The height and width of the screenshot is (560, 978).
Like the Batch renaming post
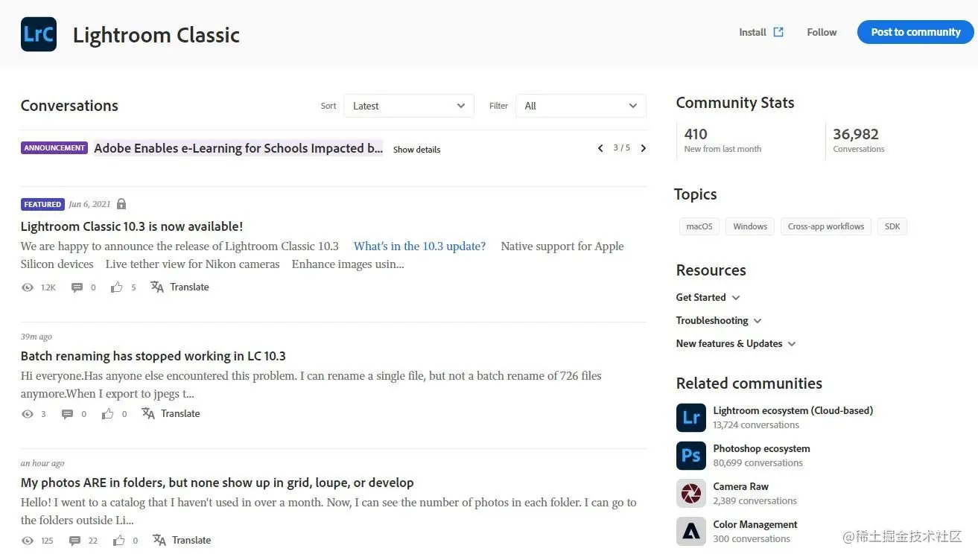pyautogui.click(x=108, y=413)
